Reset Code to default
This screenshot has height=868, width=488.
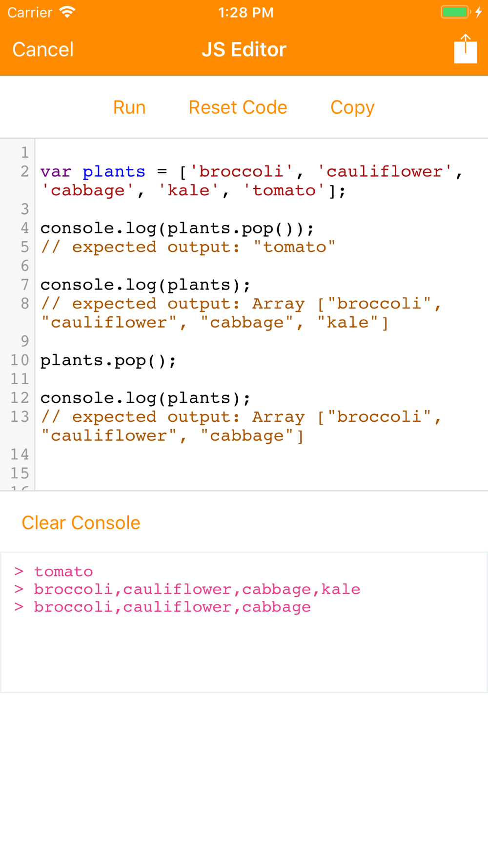tap(238, 107)
